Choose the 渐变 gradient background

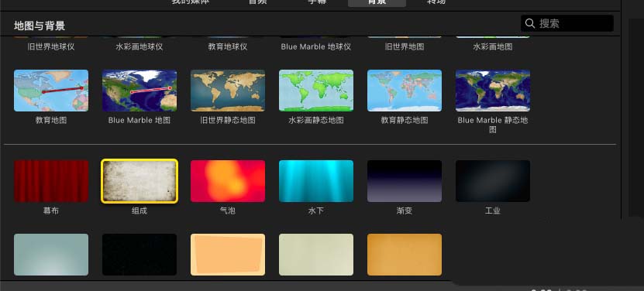coord(404,181)
